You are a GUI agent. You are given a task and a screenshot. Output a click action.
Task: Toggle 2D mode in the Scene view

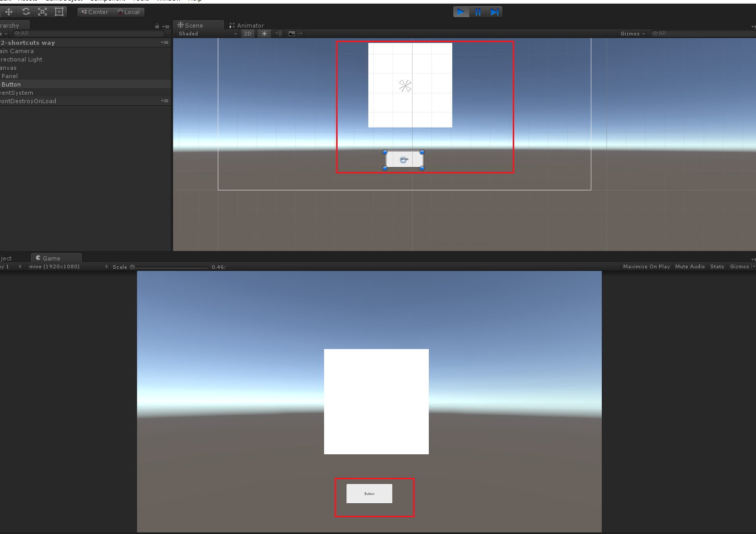coord(247,33)
